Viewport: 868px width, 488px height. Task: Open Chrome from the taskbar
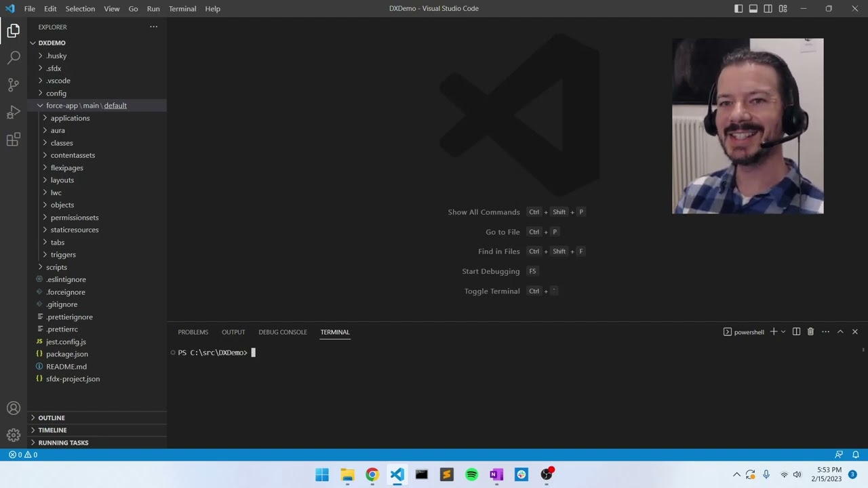click(x=372, y=474)
